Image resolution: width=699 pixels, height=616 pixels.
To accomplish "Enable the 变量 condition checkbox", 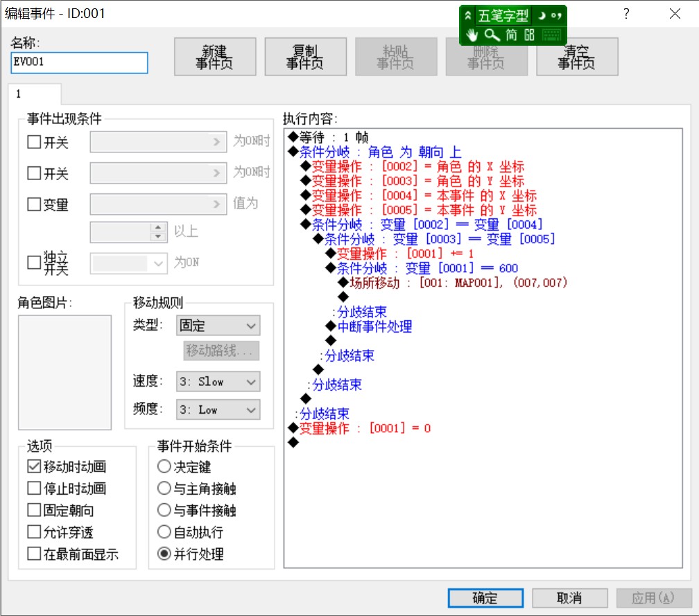I will click(x=34, y=204).
